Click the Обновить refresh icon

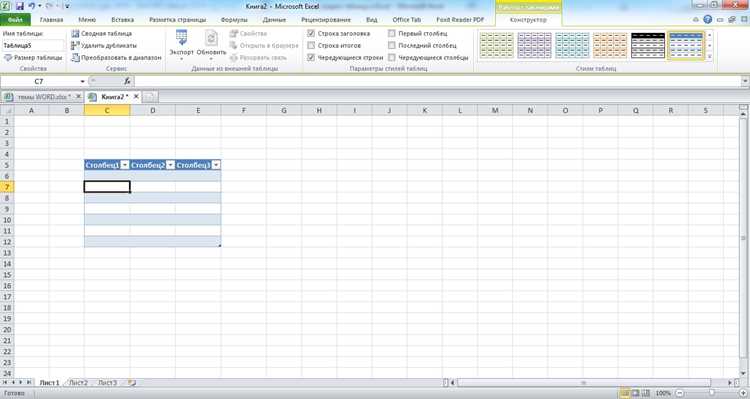[x=211, y=38]
